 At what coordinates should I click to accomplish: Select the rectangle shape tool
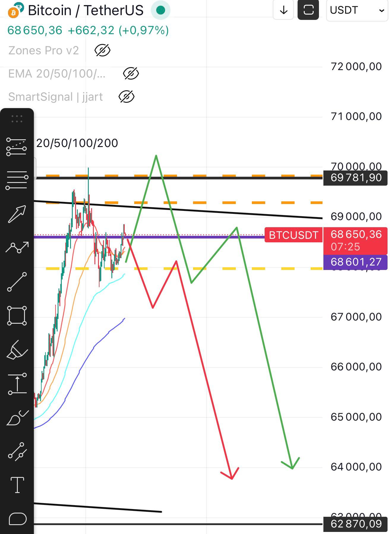(x=17, y=316)
